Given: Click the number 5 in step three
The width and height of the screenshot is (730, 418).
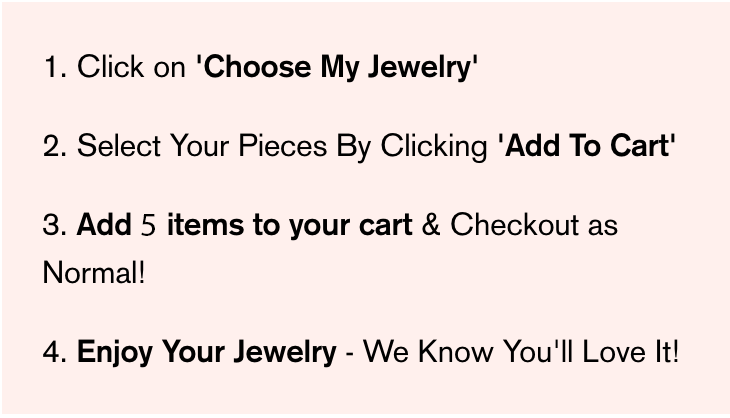Looking at the screenshot, I should (148, 225).
